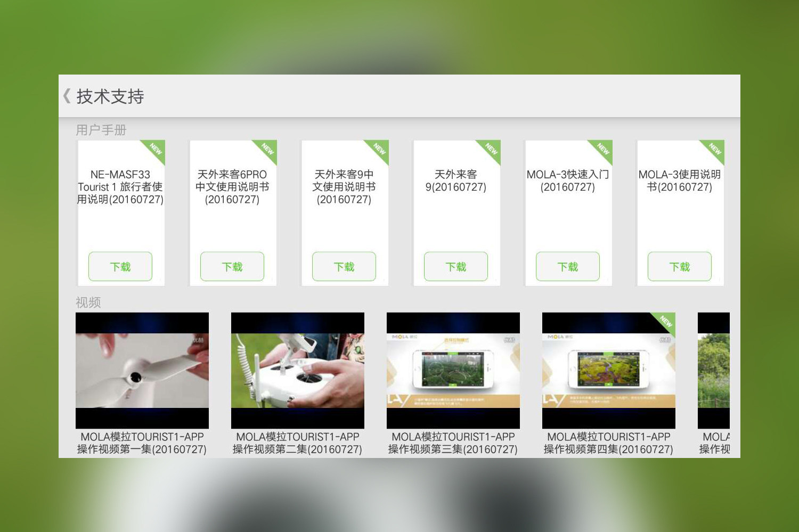
Task: Open the partially visible fifth video thumbnail
Action: pyautogui.click(x=714, y=371)
